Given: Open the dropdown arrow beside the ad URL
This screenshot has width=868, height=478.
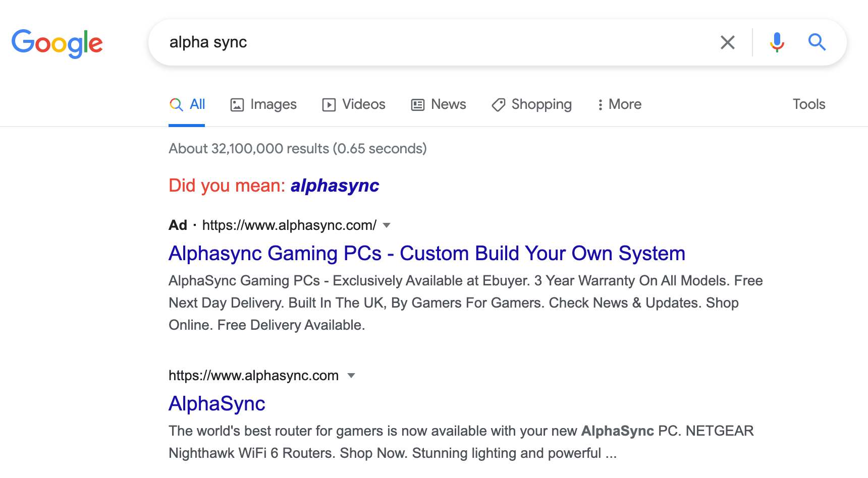Looking at the screenshot, I should [387, 225].
